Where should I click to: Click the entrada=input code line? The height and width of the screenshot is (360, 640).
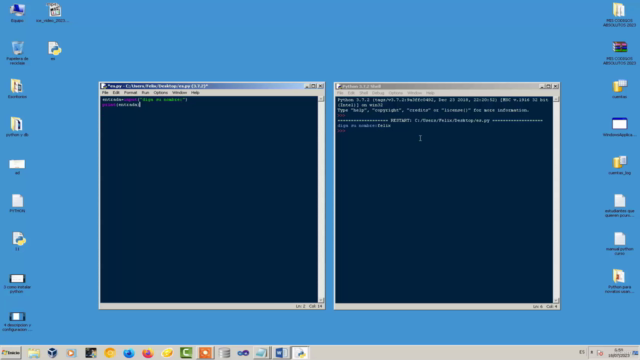(144, 100)
